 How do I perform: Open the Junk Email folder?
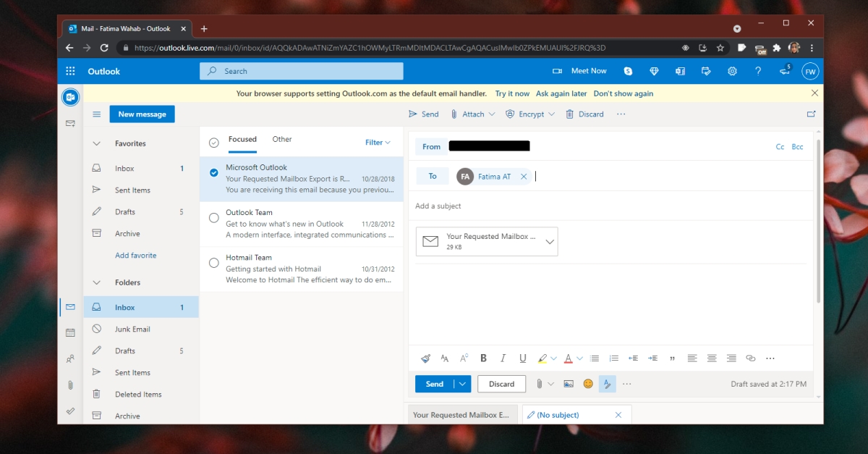(x=132, y=329)
